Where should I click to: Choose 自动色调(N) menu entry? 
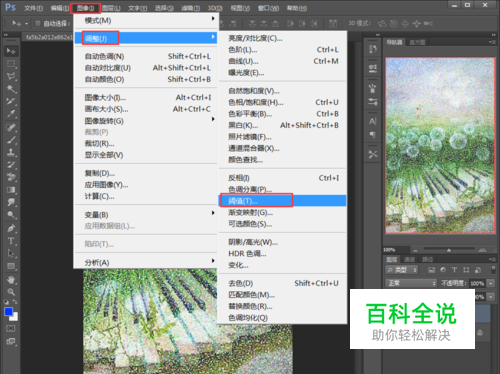146,56
